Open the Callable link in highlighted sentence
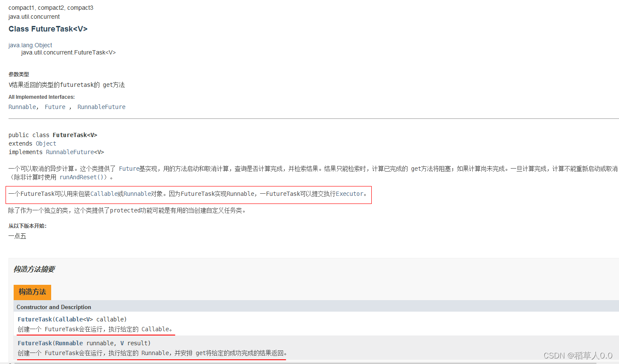The image size is (619, 364). pyautogui.click(x=104, y=194)
